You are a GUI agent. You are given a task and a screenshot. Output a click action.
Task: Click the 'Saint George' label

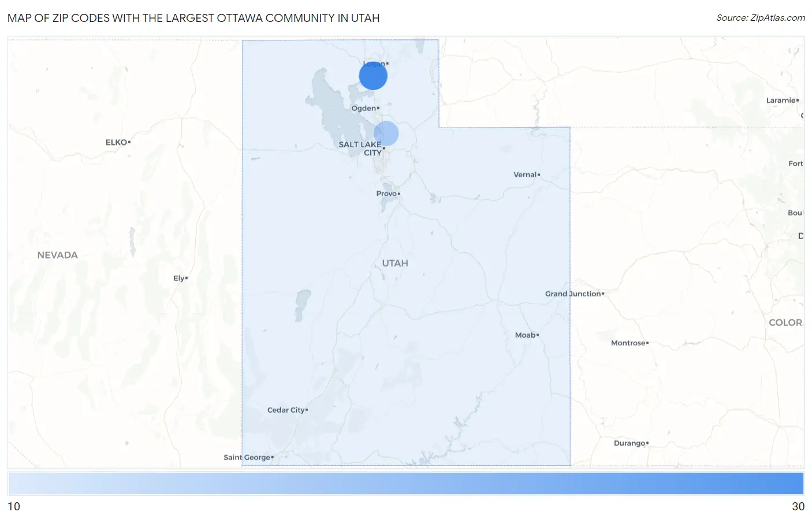(x=247, y=457)
